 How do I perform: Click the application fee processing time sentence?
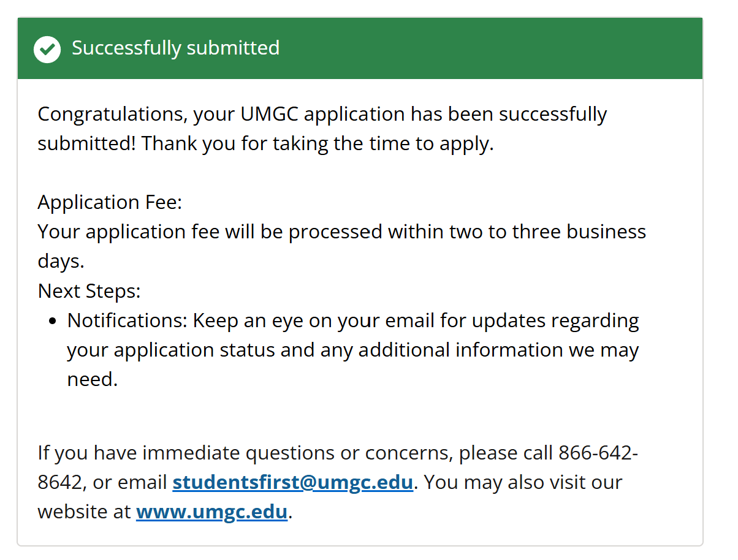point(342,246)
